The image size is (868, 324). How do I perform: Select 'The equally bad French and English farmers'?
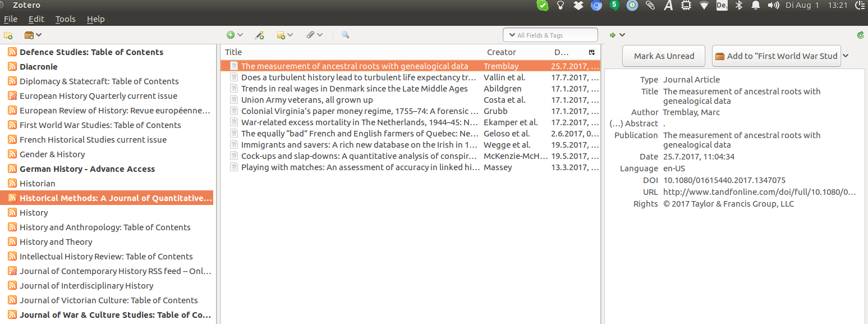click(410, 134)
